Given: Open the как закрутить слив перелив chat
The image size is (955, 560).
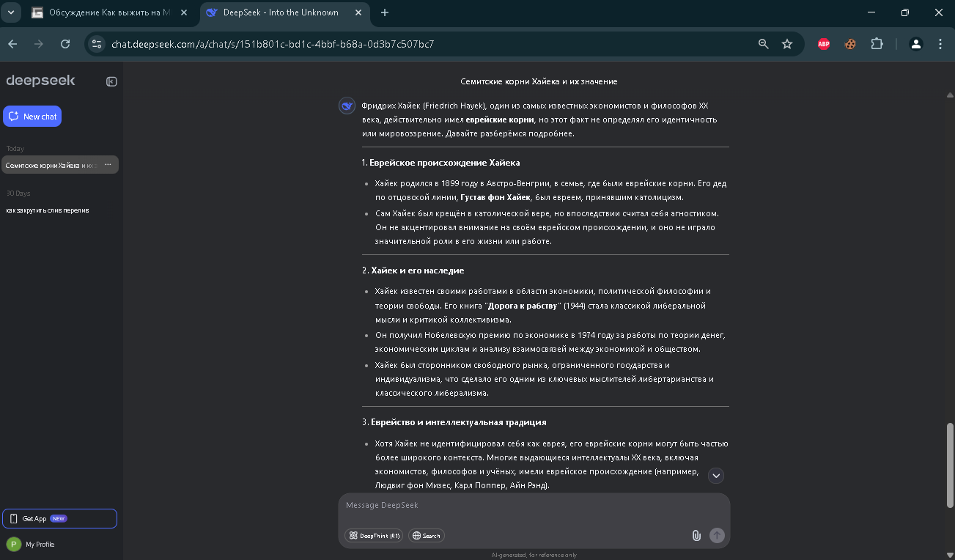Looking at the screenshot, I should coord(48,210).
